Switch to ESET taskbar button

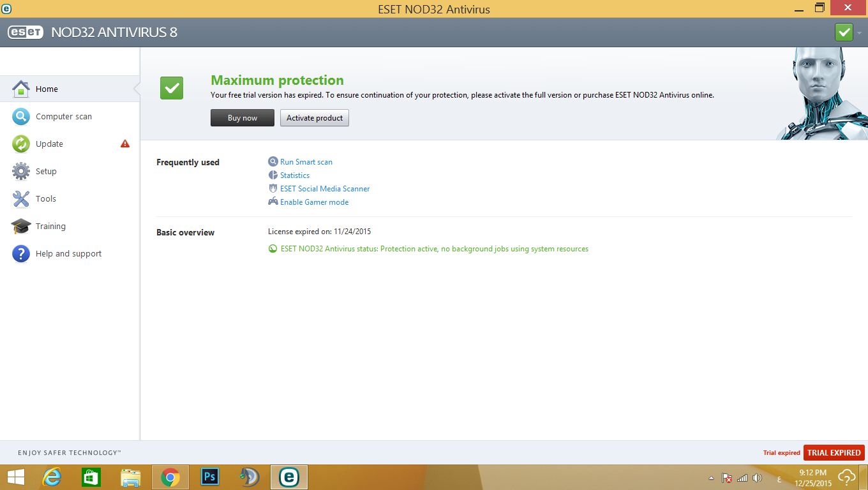(289, 477)
